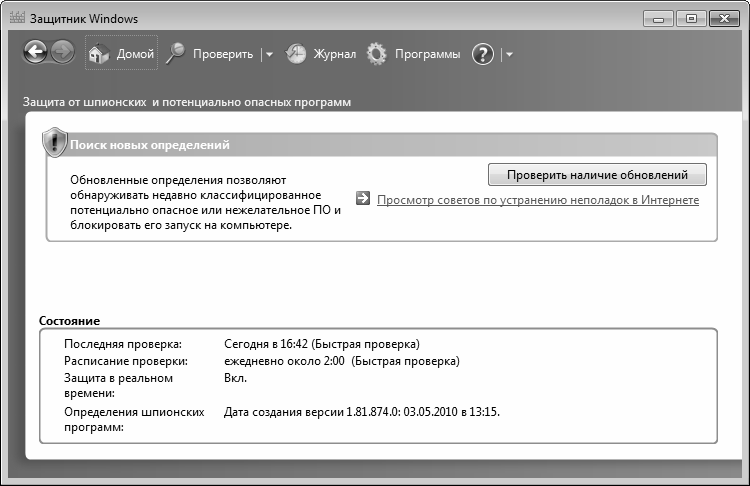Minimize the Защитник Windows window
750x486 pixels.
tap(658, 19)
